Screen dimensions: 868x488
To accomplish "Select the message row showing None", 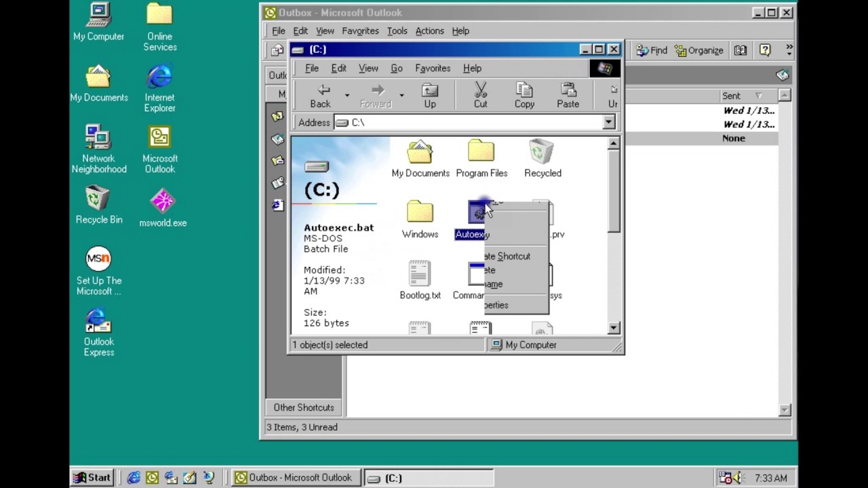I will (x=701, y=138).
